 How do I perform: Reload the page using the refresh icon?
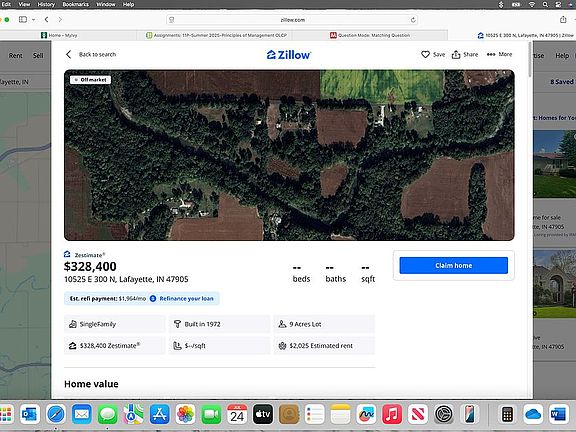pyautogui.click(x=413, y=20)
